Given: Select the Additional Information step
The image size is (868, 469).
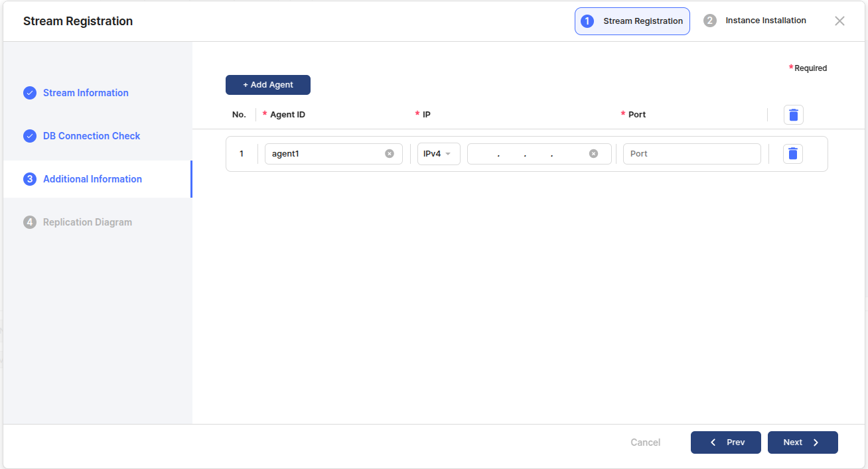Looking at the screenshot, I should click(98, 179).
